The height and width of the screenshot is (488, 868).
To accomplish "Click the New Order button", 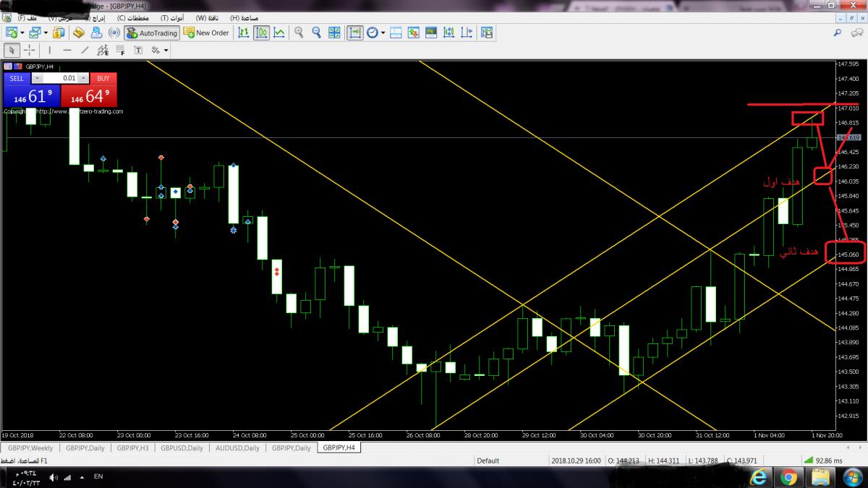I will pos(206,33).
